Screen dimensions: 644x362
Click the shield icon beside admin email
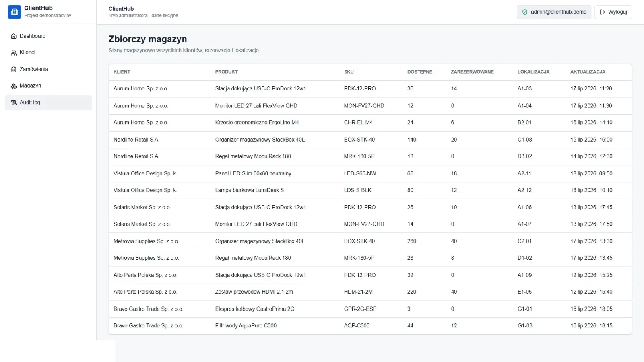[x=525, y=12]
